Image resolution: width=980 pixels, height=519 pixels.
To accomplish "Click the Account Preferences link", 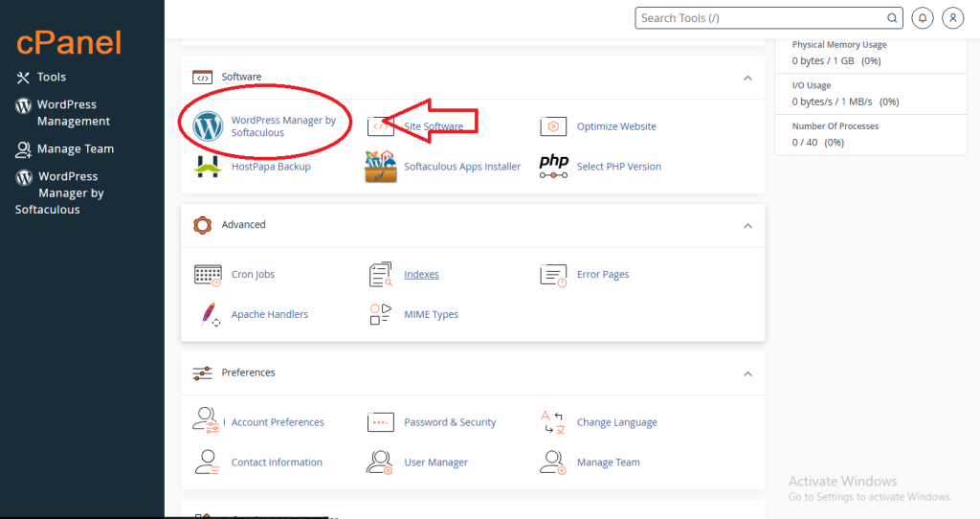I will point(278,422).
